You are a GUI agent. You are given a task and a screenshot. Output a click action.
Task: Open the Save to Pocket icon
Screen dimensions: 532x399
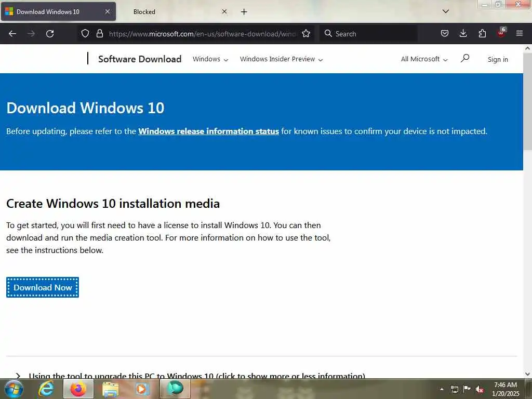[x=445, y=33]
